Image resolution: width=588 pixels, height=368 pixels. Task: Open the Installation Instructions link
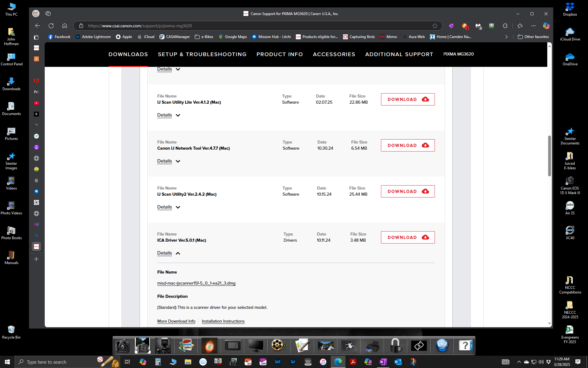223,321
